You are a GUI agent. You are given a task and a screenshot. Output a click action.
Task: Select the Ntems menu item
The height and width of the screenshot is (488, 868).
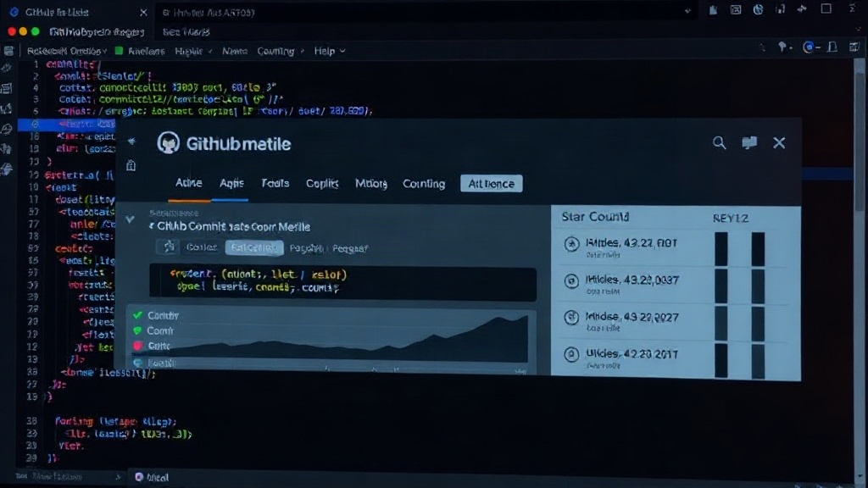(235, 51)
